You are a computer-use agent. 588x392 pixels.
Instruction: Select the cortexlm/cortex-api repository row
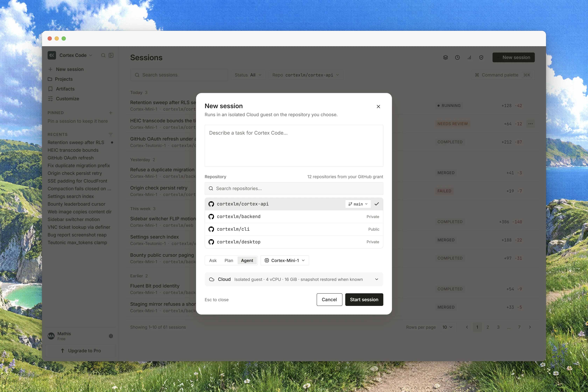pos(294,204)
